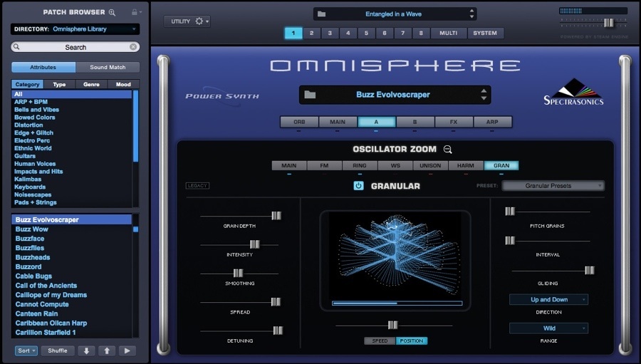Toggle the Granular power button

(x=358, y=186)
